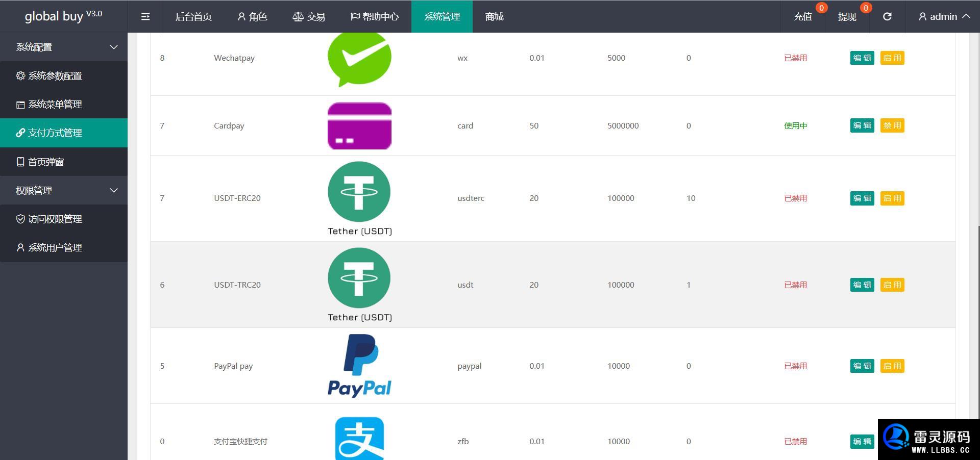Click the USDT-ERC20 Tether logo

click(x=359, y=198)
